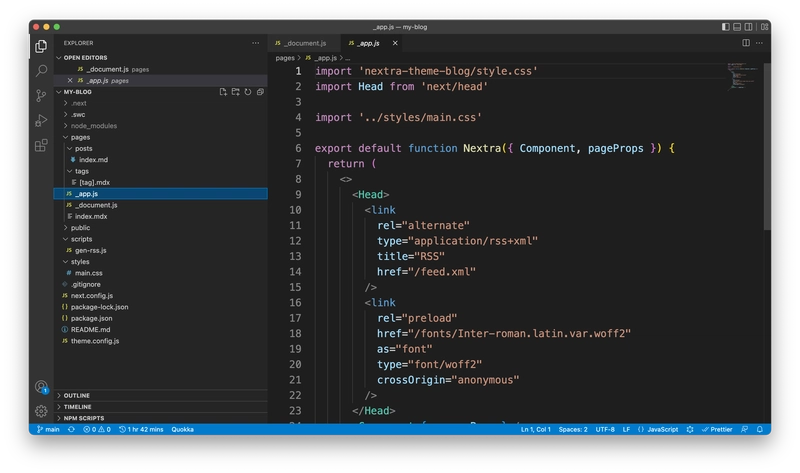Expand the .swc folder

point(161,114)
